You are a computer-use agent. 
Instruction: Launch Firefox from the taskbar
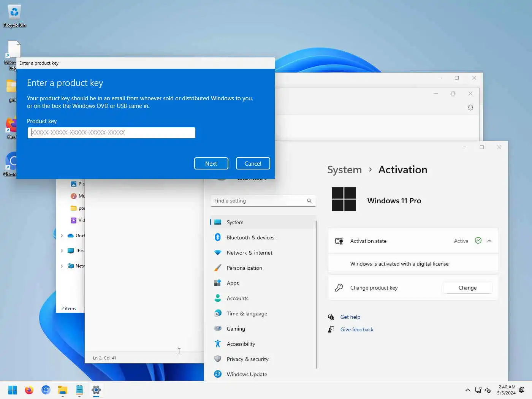click(x=29, y=390)
